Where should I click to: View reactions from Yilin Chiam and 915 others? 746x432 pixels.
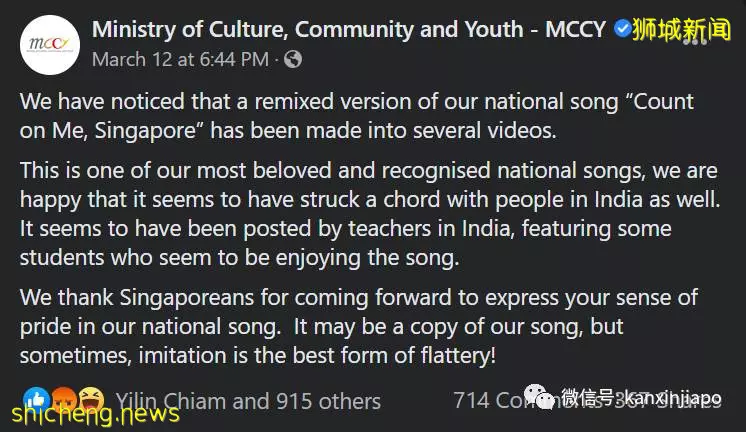248,401
